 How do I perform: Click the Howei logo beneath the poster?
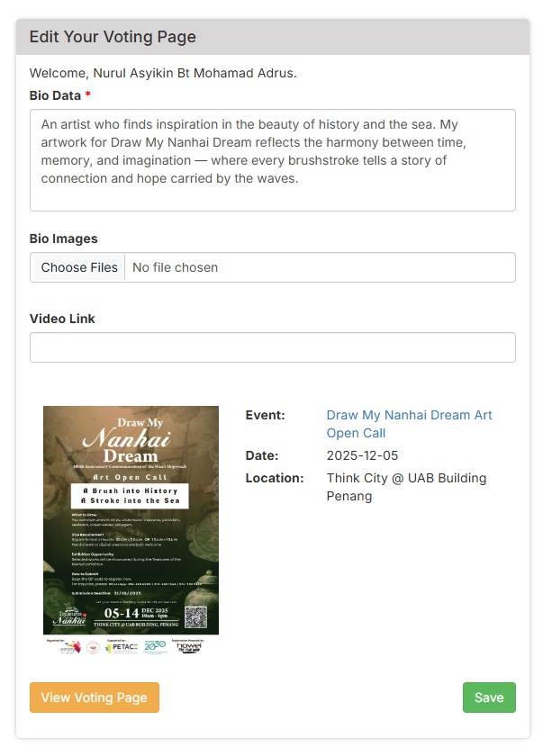pyautogui.click(x=189, y=647)
